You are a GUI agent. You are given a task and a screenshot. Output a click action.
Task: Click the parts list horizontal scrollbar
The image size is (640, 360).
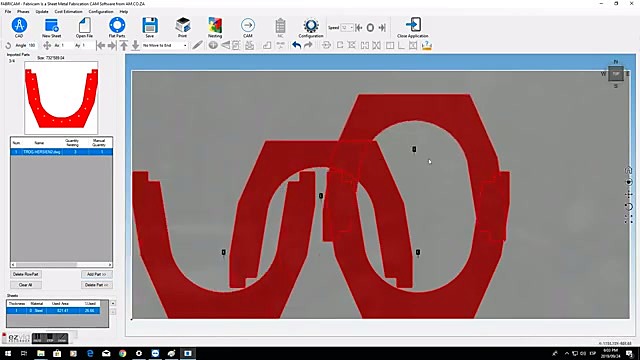click(61, 264)
